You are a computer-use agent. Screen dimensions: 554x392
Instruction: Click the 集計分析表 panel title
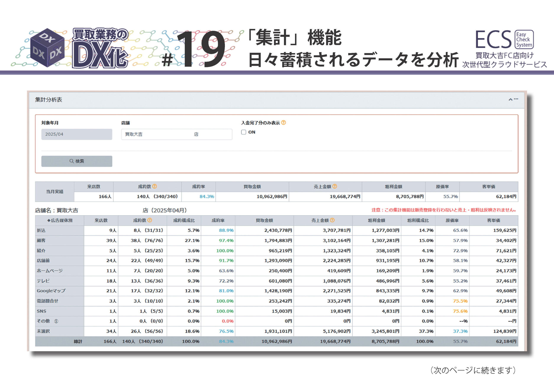pos(48,100)
